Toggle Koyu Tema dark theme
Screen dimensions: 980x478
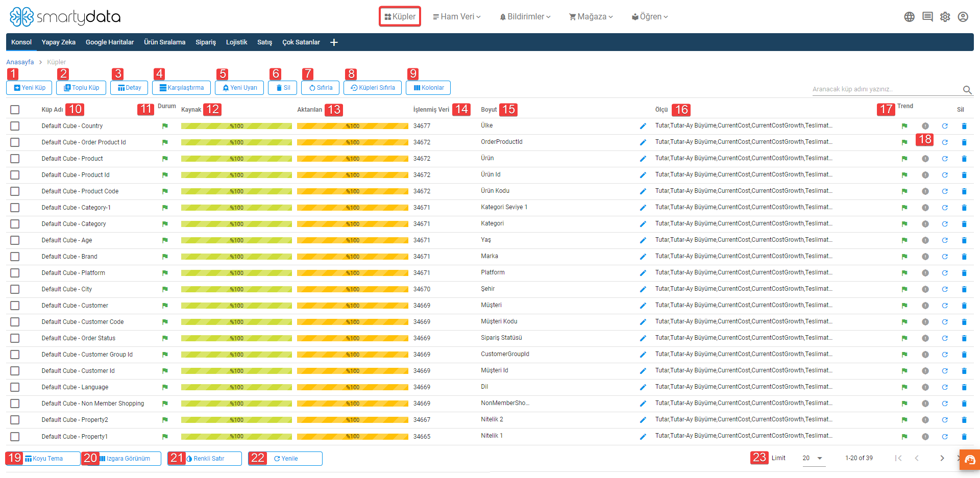43,459
